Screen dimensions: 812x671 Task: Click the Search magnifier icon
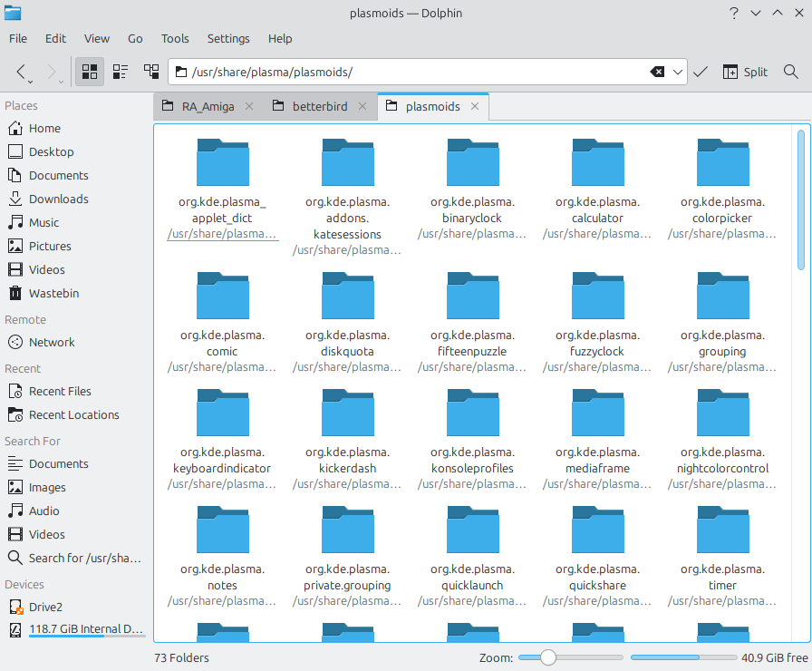coord(791,72)
